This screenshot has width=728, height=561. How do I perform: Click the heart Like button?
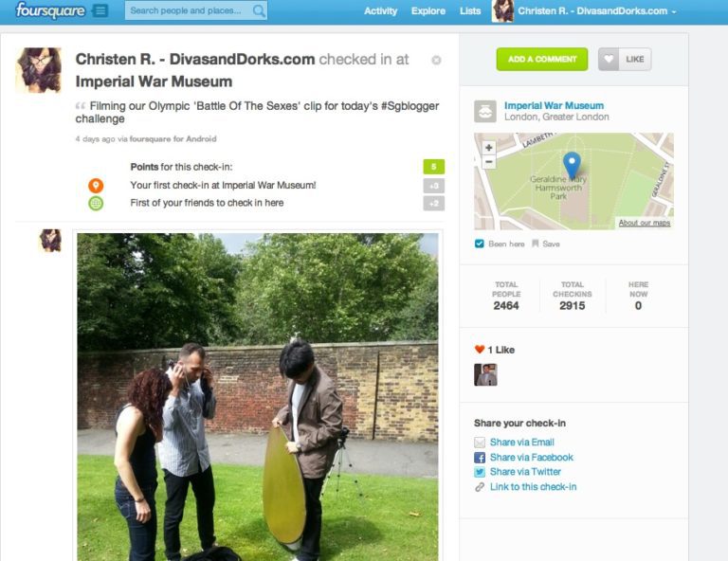(625, 60)
